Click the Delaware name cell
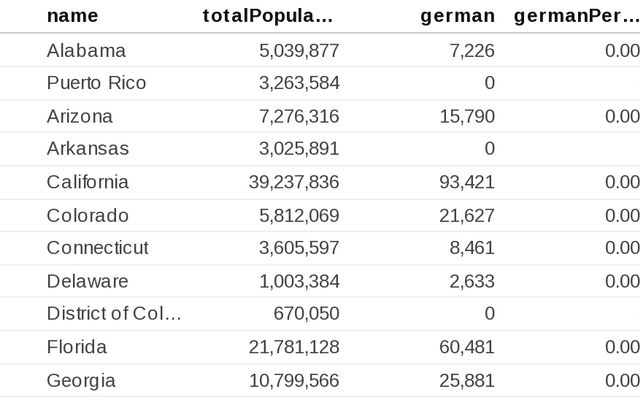640x400 pixels. click(88, 281)
